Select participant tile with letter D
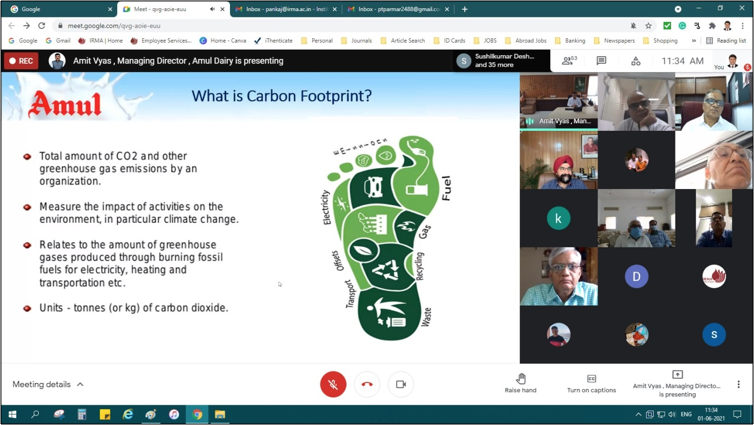Viewport: 754px width, 425px height. [x=636, y=276]
